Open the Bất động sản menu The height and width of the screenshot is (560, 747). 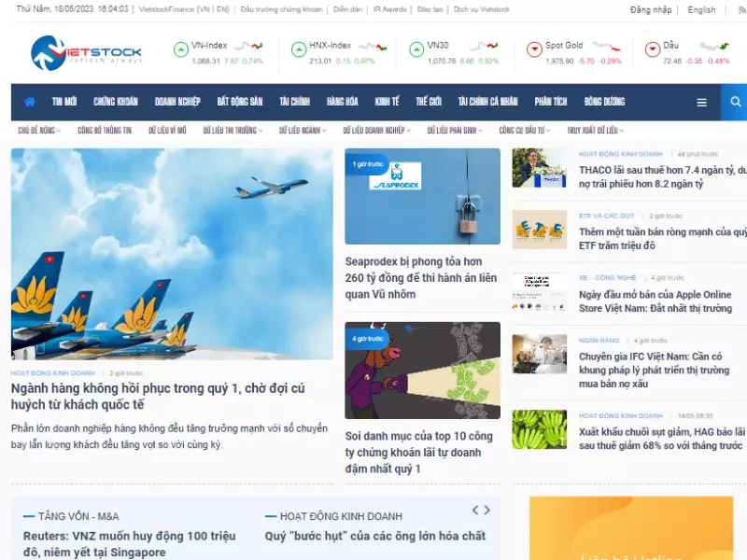pyautogui.click(x=240, y=102)
